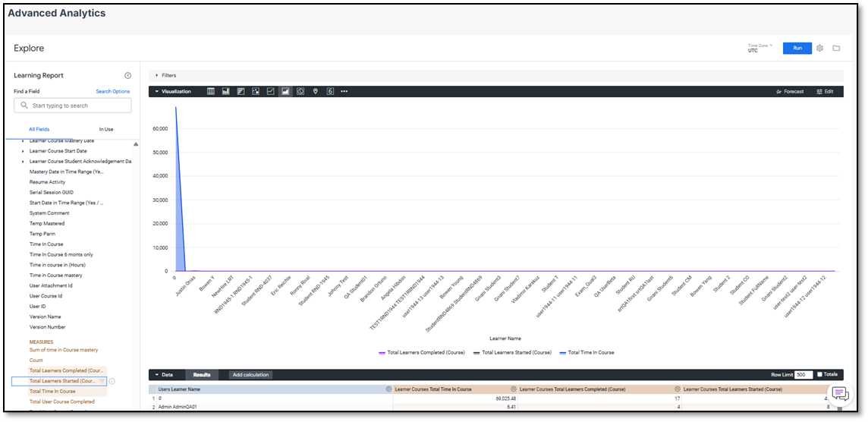Collapse the Learning Report field picker
Image resolution: width=868 pixels, height=422 pixels.
click(128, 75)
